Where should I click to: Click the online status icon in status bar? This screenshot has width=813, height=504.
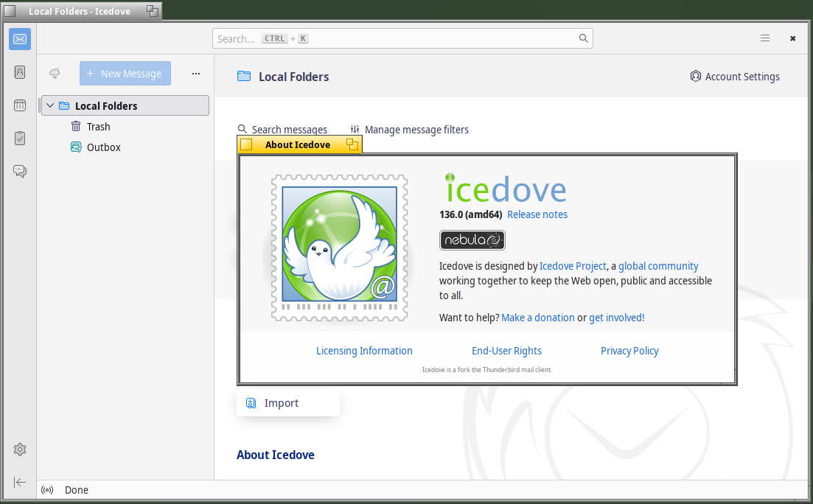(47, 490)
